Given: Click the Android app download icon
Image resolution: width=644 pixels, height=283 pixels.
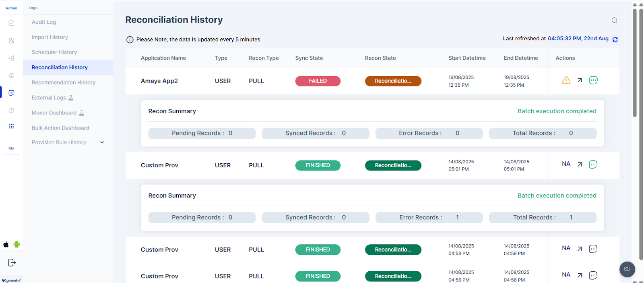Looking at the screenshot, I should point(17,244).
